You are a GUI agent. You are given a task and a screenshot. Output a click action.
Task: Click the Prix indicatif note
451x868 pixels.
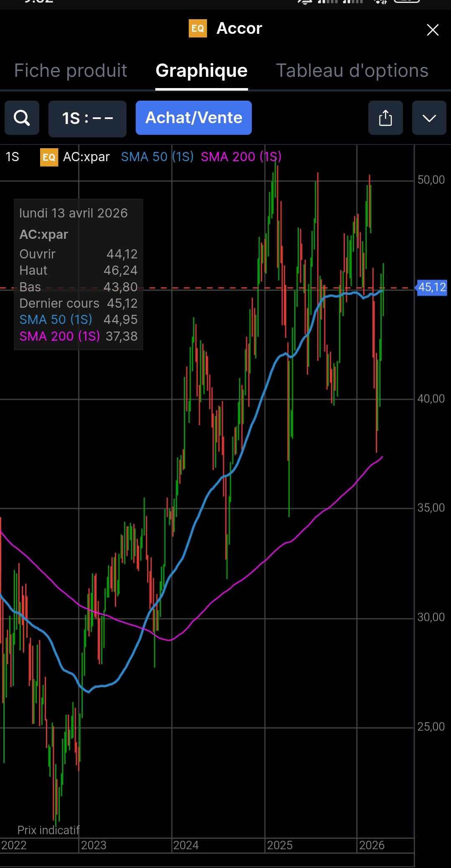48,830
